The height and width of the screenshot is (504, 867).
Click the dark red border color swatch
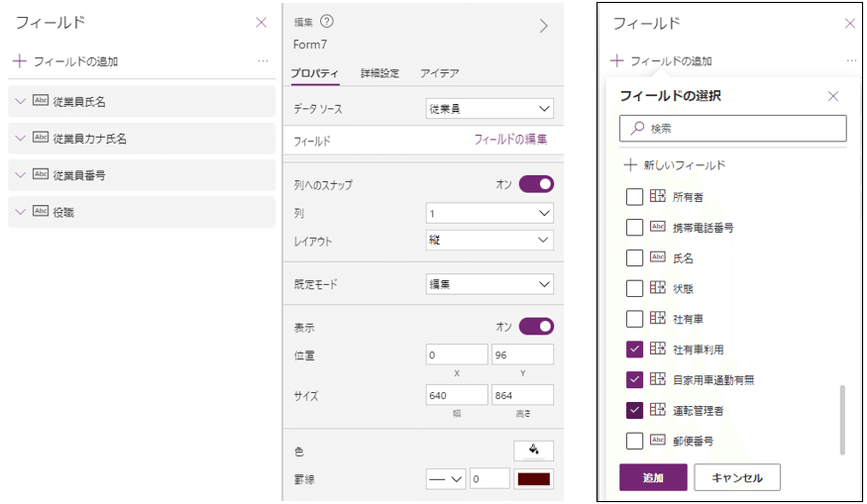[x=534, y=479]
